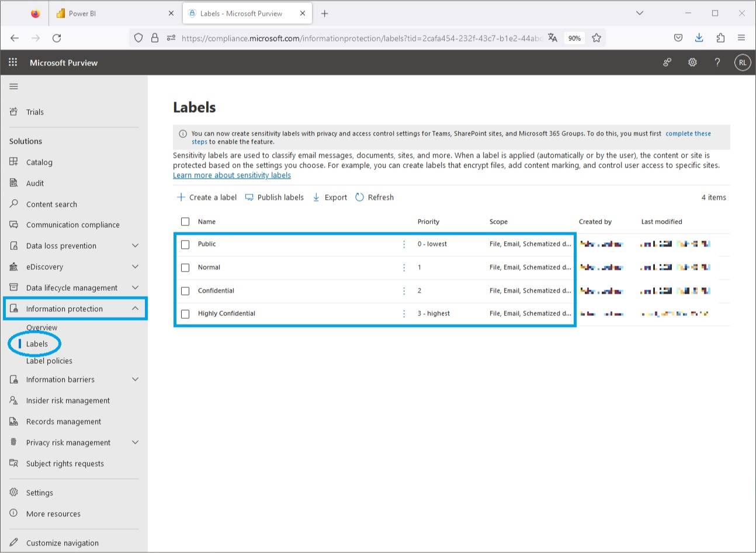Viewport: 756px width, 553px height.
Task: Create a new sensitivity label
Action: click(206, 197)
